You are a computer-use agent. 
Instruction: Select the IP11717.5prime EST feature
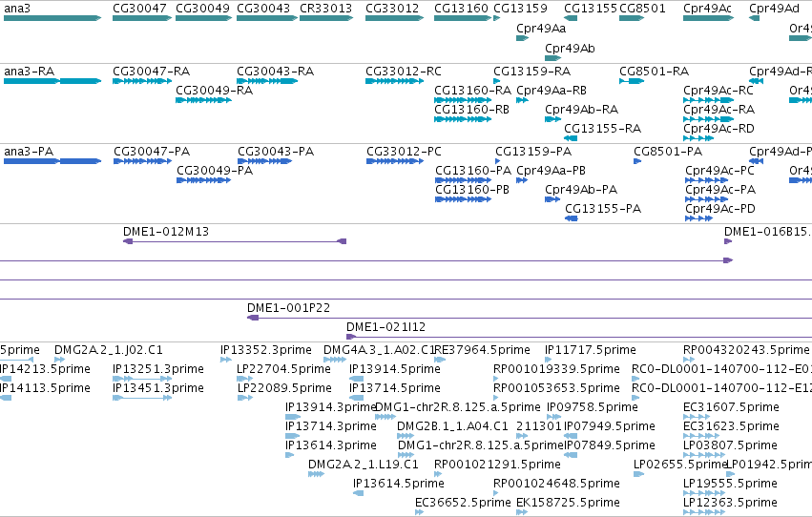(x=549, y=360)
